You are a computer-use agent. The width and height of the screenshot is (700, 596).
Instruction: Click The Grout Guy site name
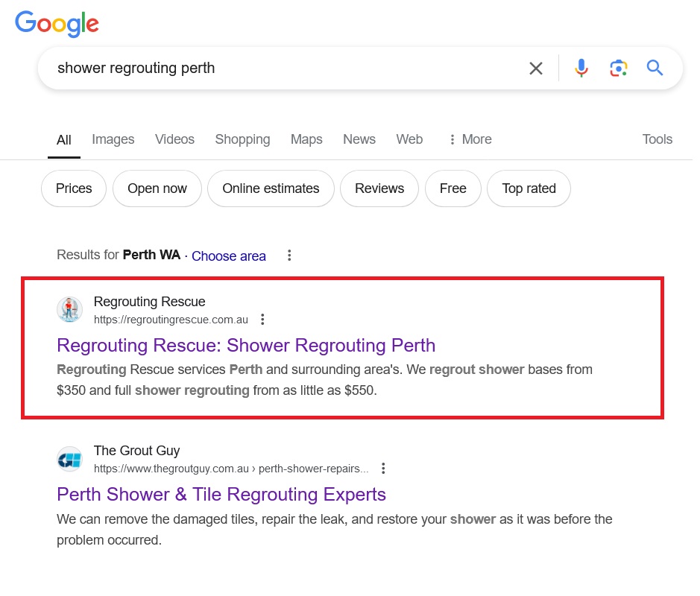[x=136, y=451]
